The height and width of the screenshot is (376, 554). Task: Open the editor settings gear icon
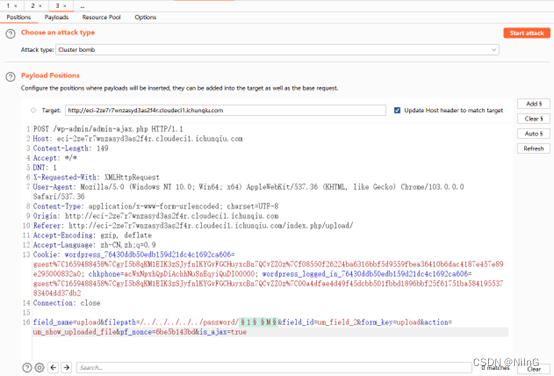click(40, 368)
